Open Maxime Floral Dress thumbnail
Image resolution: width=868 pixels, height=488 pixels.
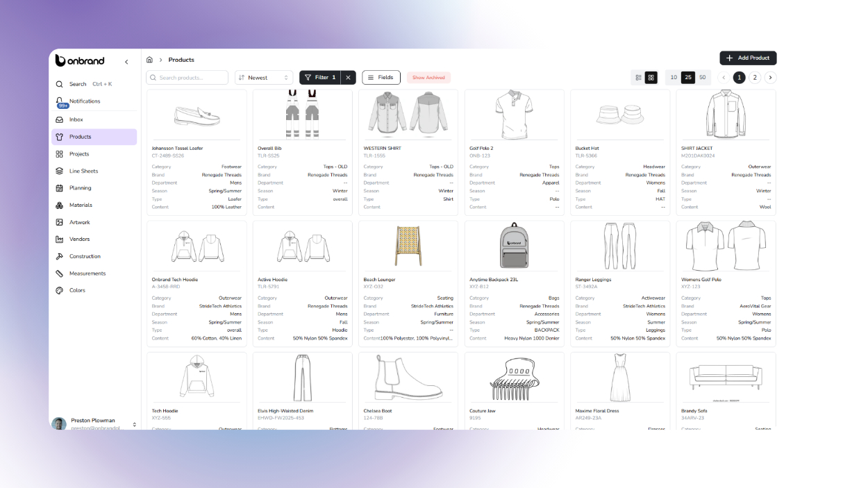620,377
